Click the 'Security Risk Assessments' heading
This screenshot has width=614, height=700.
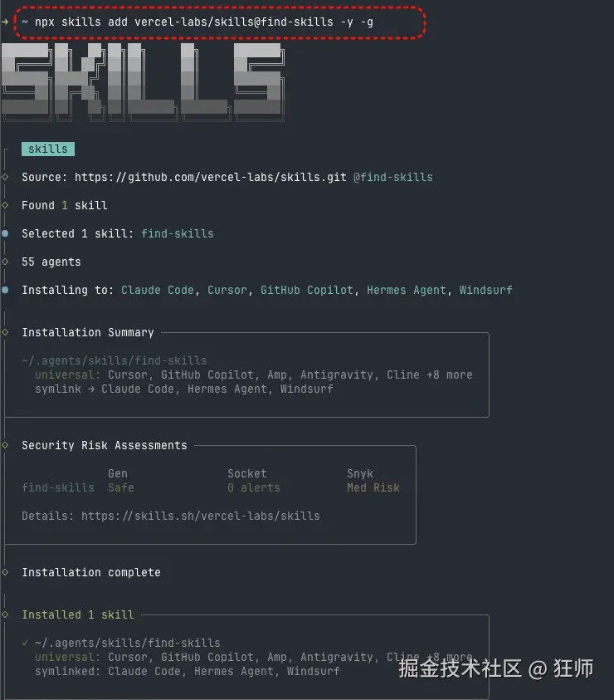[105, 446]
